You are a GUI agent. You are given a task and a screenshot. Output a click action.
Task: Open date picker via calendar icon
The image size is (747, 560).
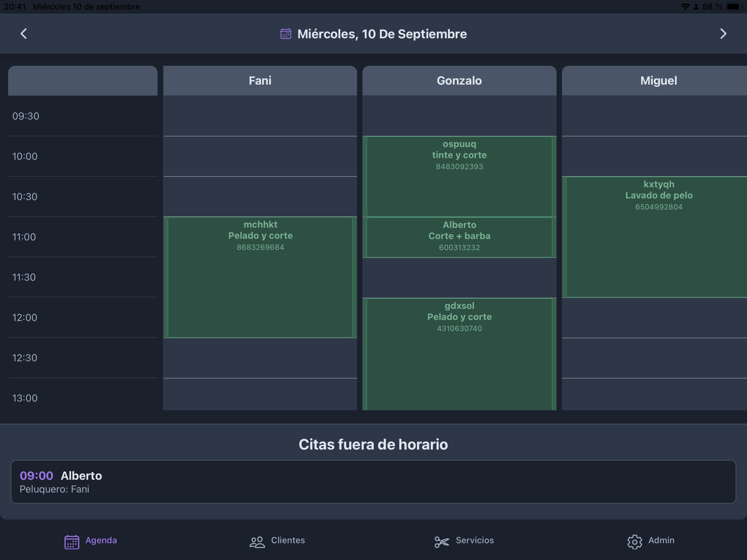(286, 34)
